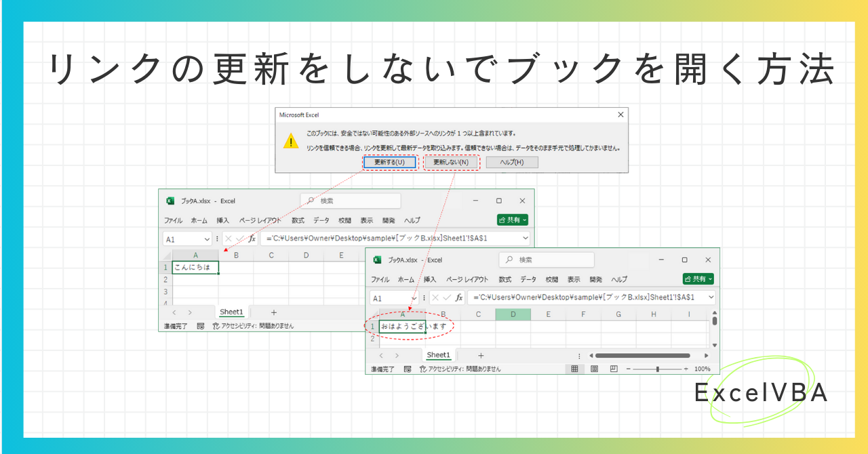The height and width of the screenshot is (454, 868).
Task: Open the 共有 share dropdown in front window
Action: [x=698, y=279]
